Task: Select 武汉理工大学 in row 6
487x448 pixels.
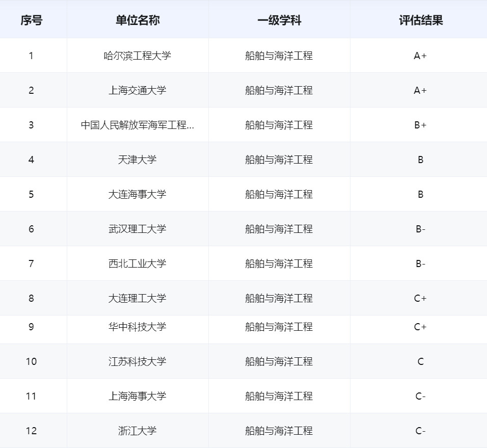Action: (137, 229)
